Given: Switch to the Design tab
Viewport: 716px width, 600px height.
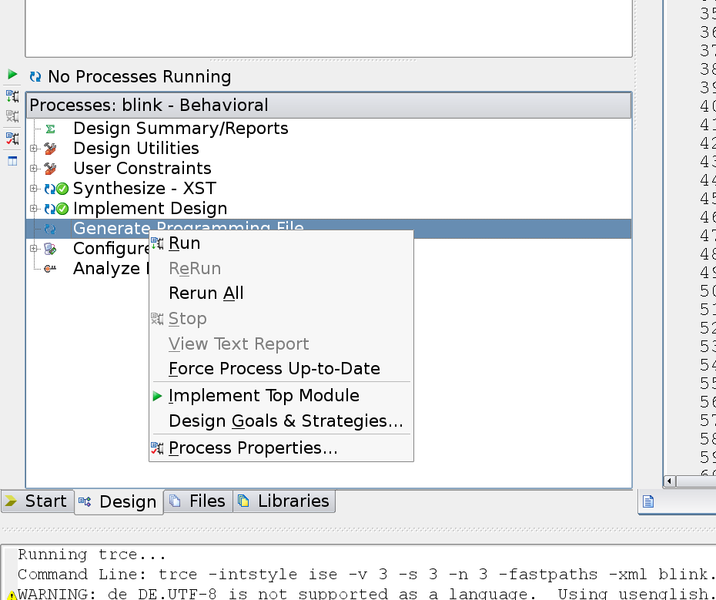Looking at the screenshot, I should pyautogui.click(x=119, y=502).
